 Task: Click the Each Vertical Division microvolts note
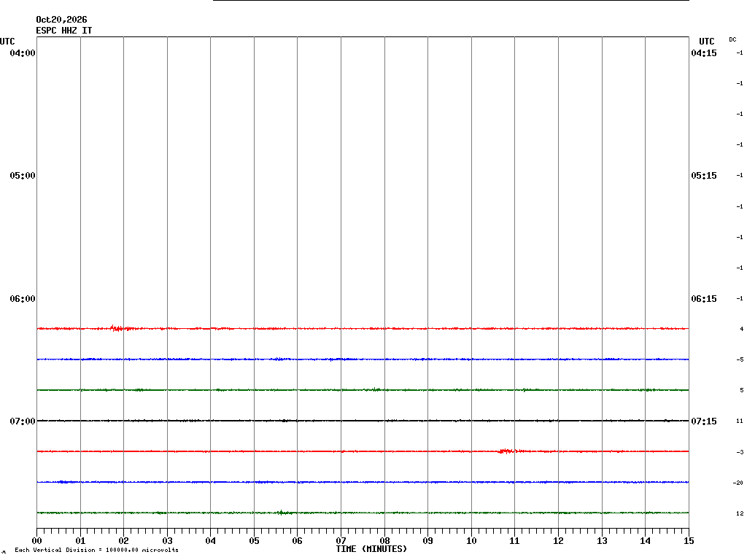tap(97, 550)
